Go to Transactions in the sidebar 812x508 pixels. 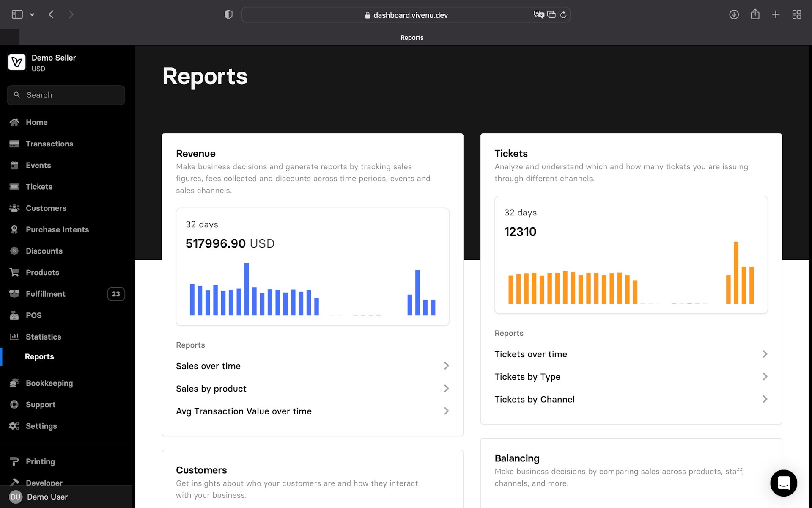49,144
